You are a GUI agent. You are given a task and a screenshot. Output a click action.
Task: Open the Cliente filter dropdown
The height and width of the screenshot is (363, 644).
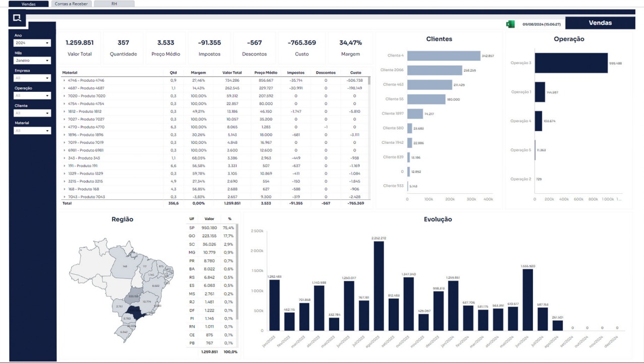coord(32,113)
